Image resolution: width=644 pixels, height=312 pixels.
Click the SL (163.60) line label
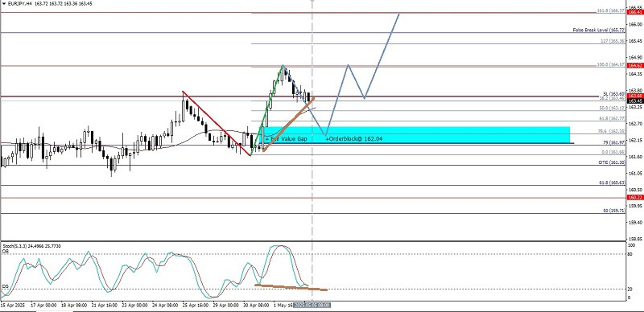click(614, 93)
